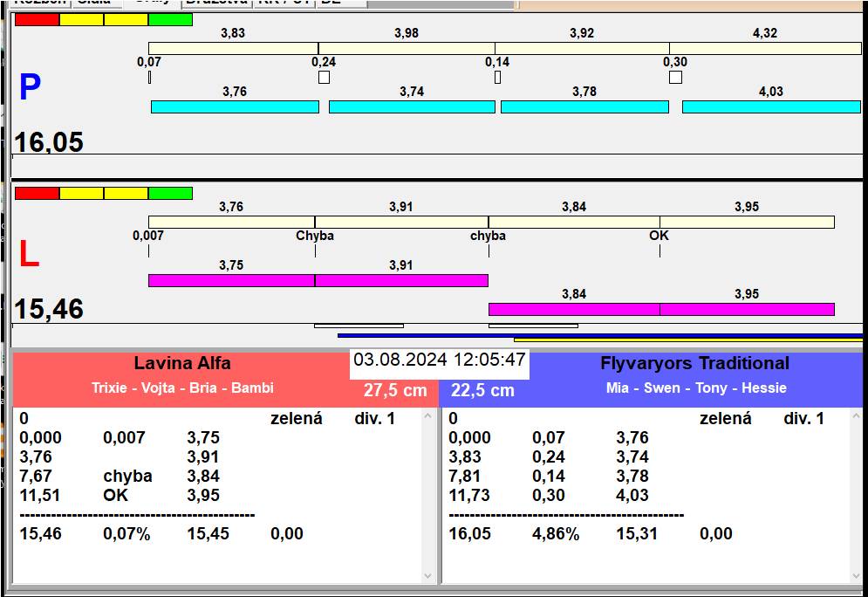Click the 0,24 changeover marker box in P lane
This screenshot has height=597, width=868.
pyautogui.click(x=324, y=78)
